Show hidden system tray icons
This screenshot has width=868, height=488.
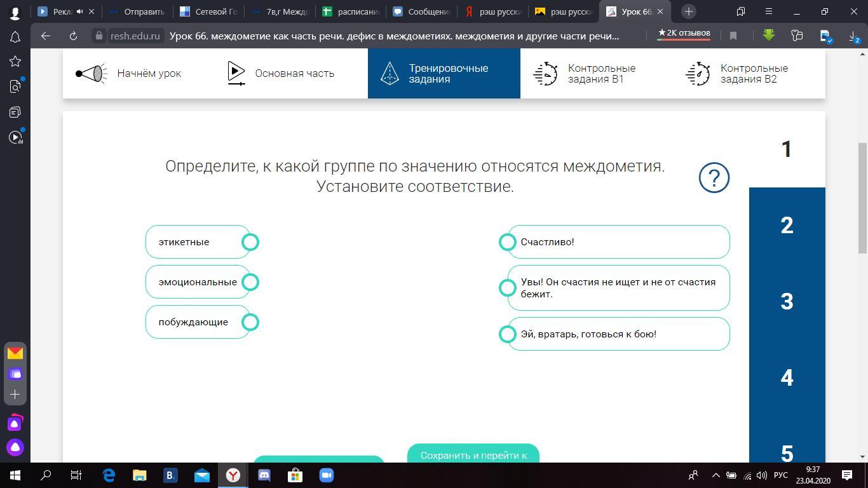point(715,475)
